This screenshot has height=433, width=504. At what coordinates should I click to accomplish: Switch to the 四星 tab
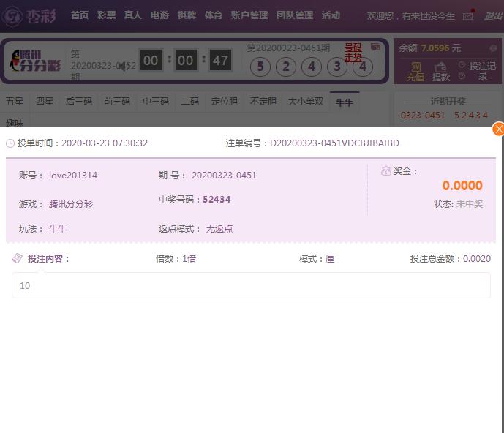tap(45, 102)
